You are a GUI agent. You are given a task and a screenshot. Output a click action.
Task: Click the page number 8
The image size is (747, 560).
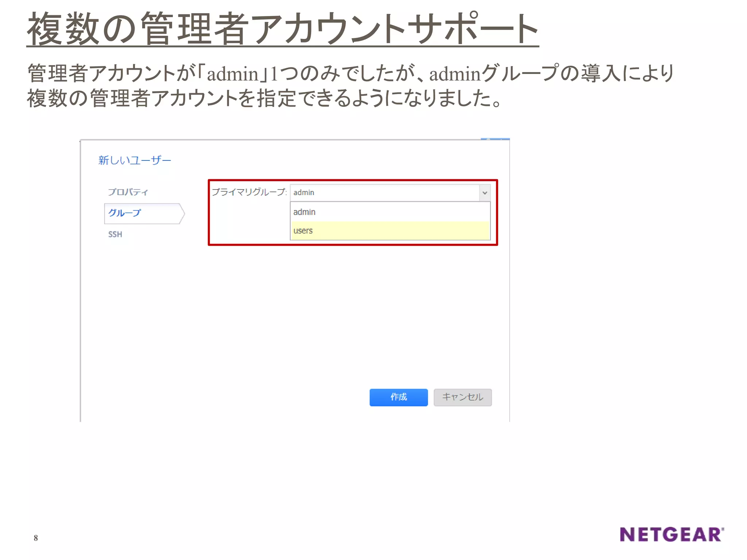[36, 538]
